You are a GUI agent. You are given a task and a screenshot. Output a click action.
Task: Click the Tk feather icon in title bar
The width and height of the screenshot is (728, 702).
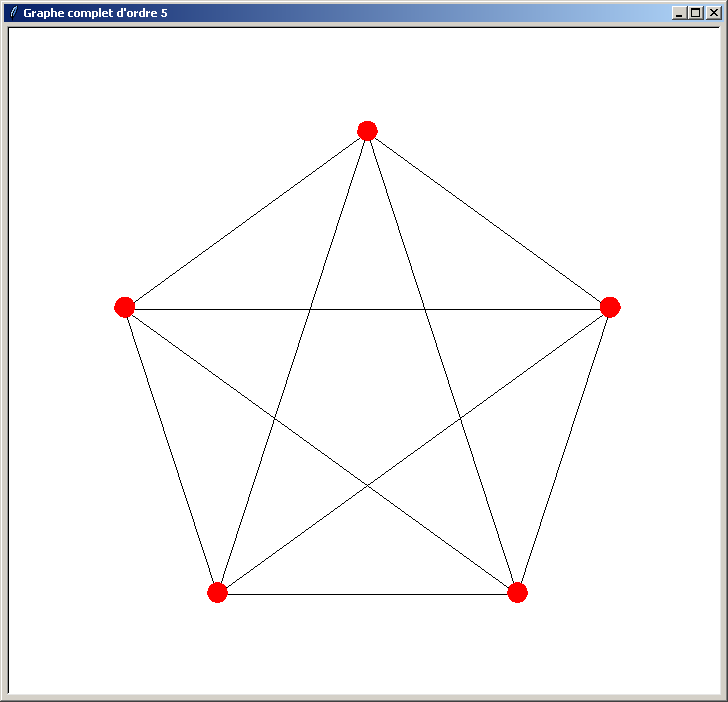(x=13, y=13)
